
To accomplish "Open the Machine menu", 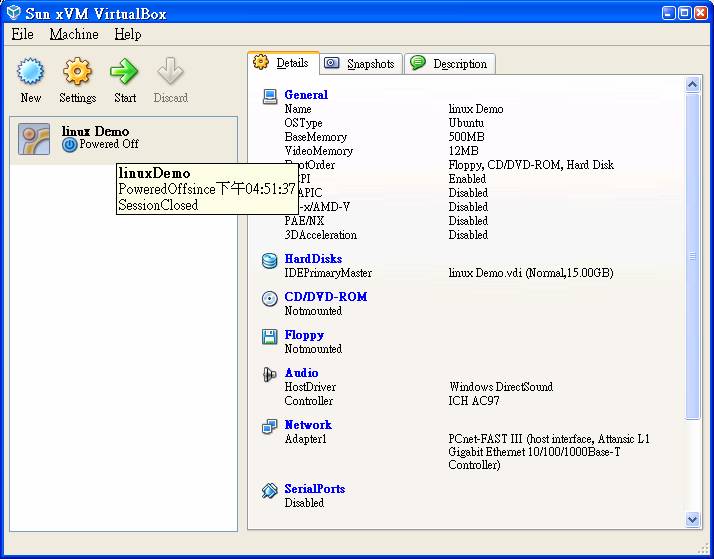I will click(x=74, y=34).
